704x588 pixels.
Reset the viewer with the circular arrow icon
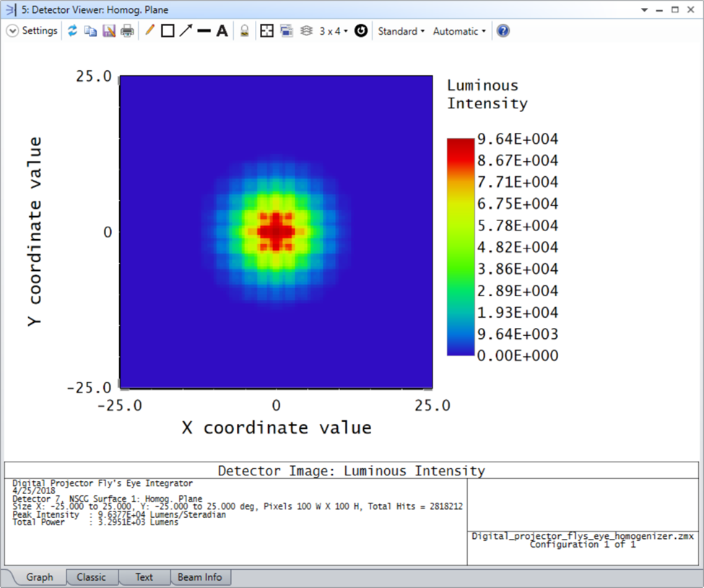pos(360,30)
